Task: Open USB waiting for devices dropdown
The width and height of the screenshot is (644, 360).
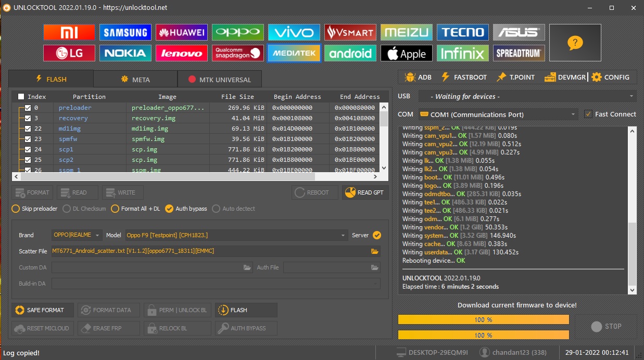Action: pos(527,96)
